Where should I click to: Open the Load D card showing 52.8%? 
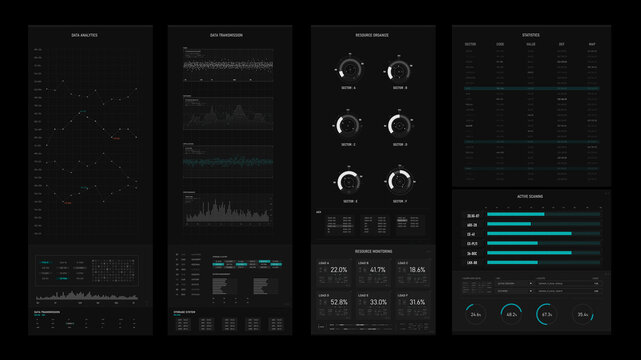(334, 306)
